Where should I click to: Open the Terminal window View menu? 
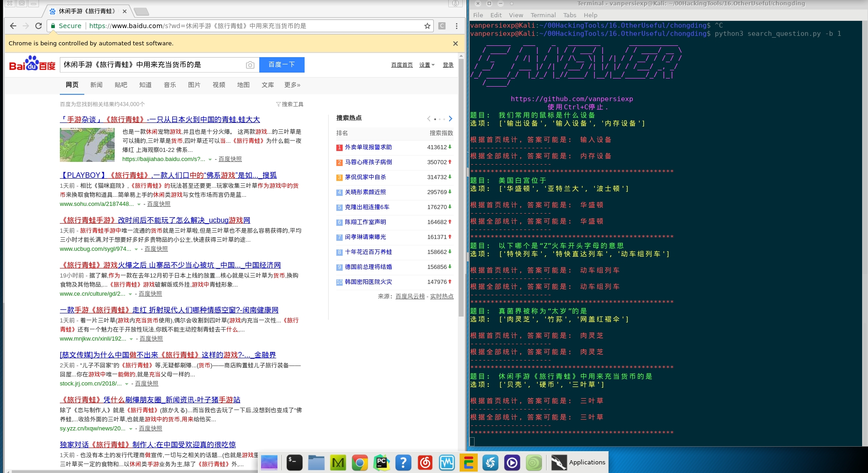[516, 15]
